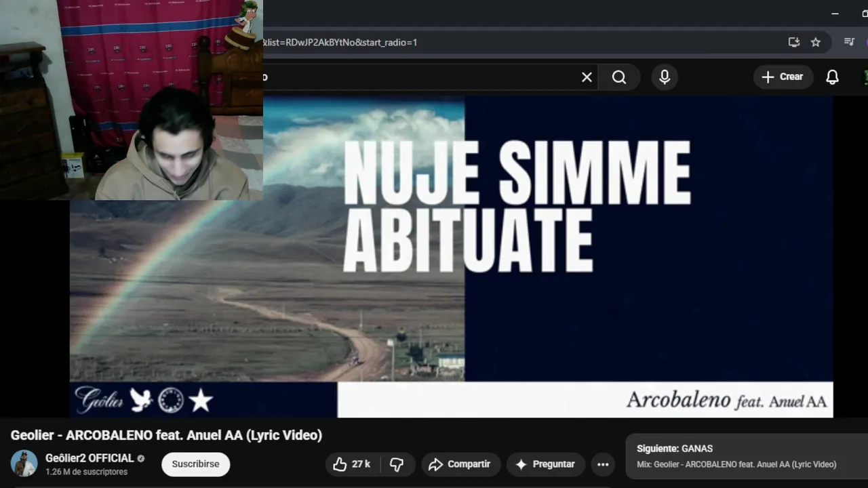Viewport: 868px width, 488px height.
Task: Open more actions three-dot menu
Action: (603, 464)
